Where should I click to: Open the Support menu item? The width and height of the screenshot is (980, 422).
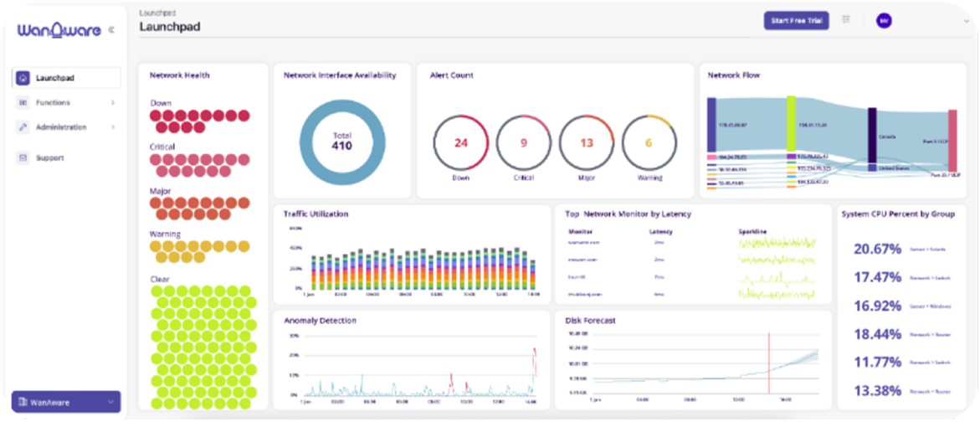(65, 158)
